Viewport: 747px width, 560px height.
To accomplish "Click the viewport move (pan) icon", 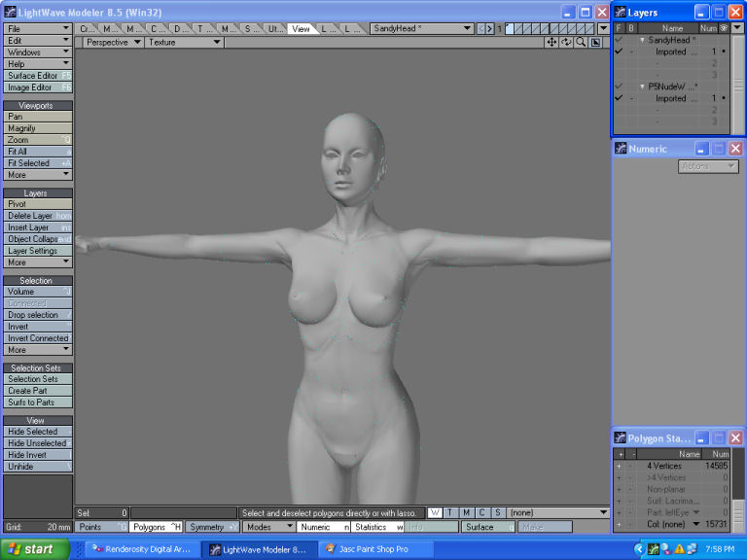I will click(552, 43).
